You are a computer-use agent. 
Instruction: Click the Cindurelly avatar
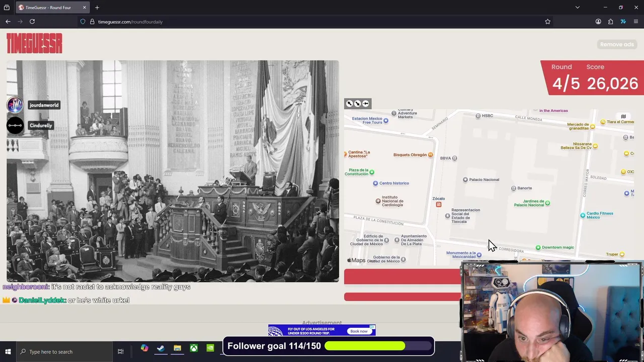(15, 125)
